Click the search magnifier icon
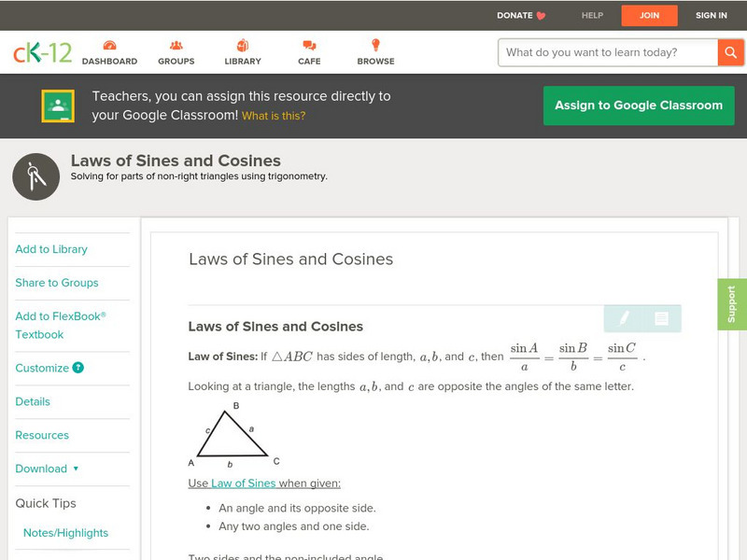This screenshot has width=747, height=560. (731, 52)
